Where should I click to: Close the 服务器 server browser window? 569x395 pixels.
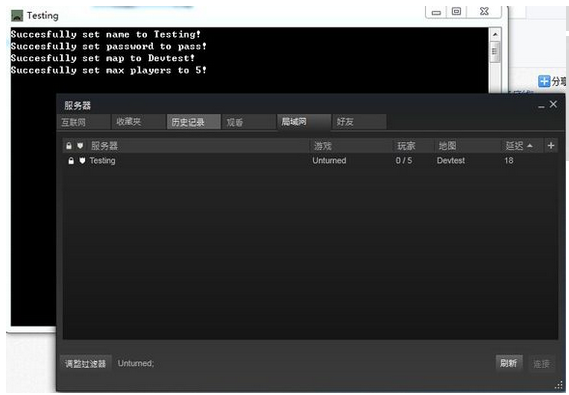[553, 104]
